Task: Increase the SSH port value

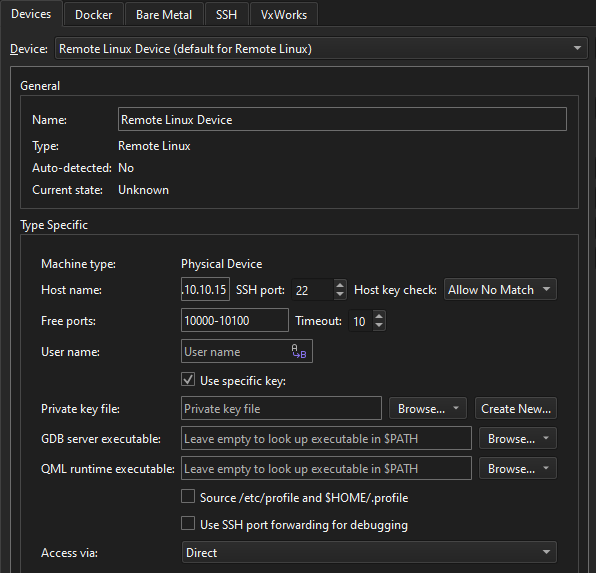Action: click(x=340, y=285)
